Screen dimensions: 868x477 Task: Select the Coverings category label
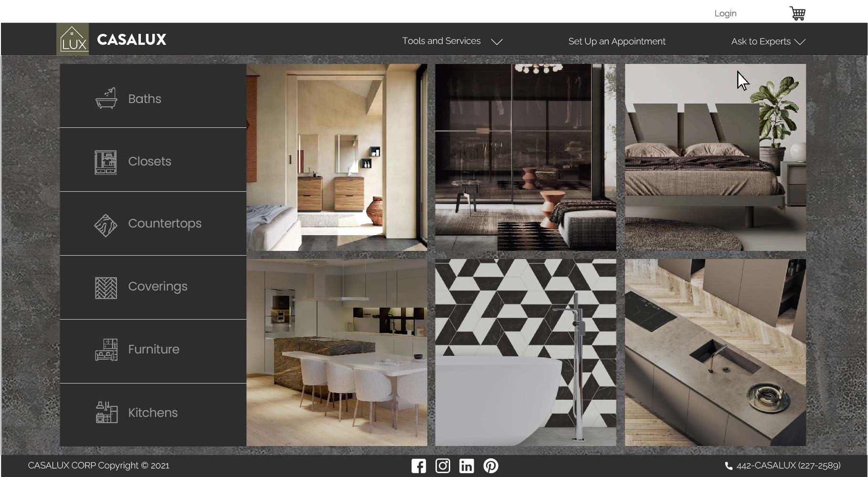click(x=158, y=287)
